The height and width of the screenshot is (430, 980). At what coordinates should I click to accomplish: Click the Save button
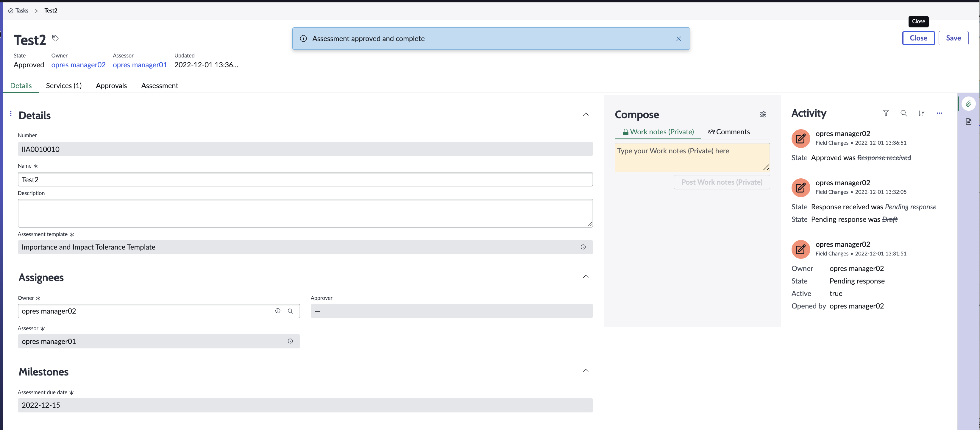[953, 38]
